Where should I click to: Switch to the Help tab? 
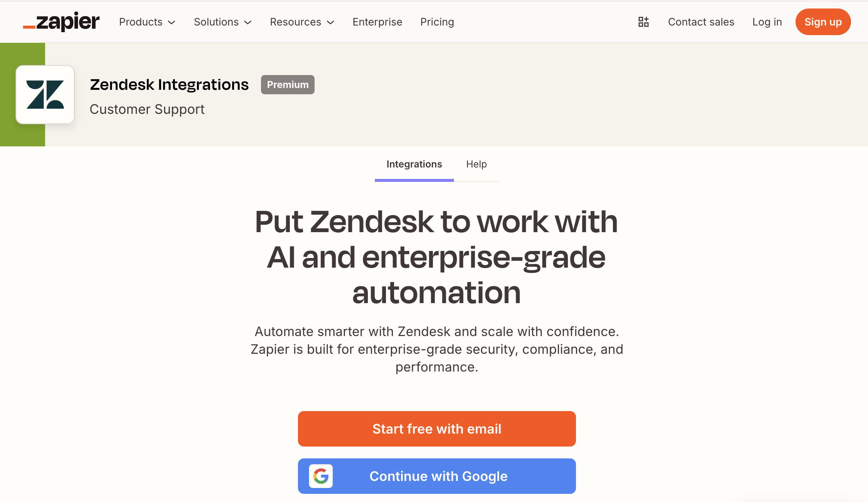(x=476, y=164)
